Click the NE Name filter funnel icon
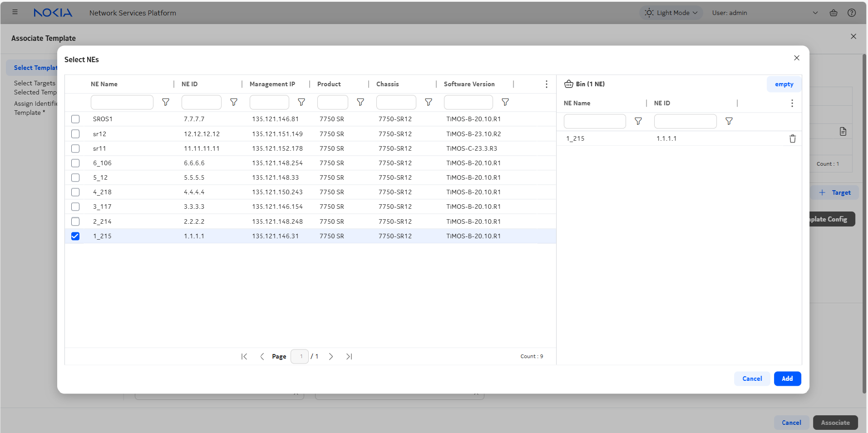The width and height of the screenshot is (868, 433). [166, 102]
